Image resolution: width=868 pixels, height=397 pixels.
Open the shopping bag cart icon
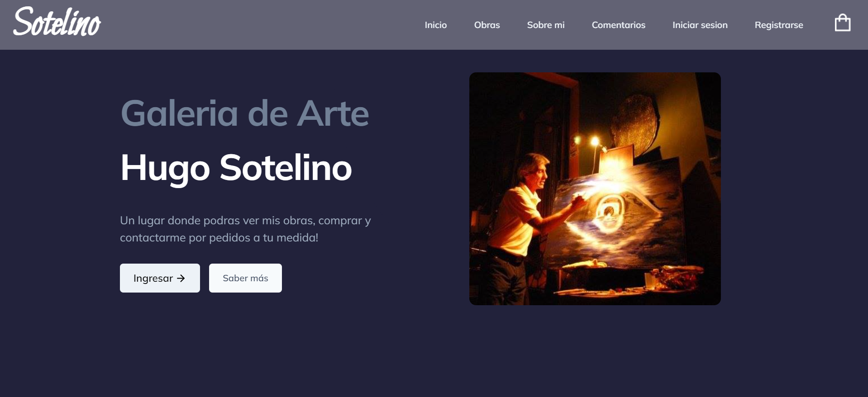tap(842, 23)
